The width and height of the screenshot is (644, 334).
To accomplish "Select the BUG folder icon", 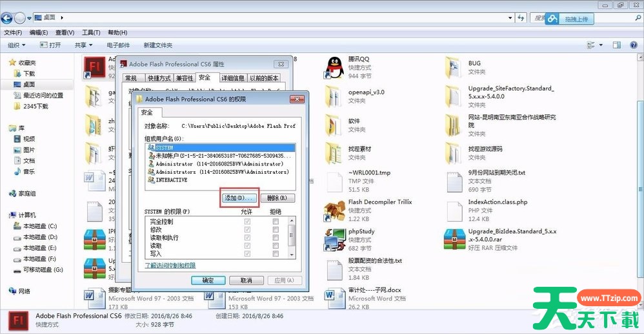I will (455, 67).
